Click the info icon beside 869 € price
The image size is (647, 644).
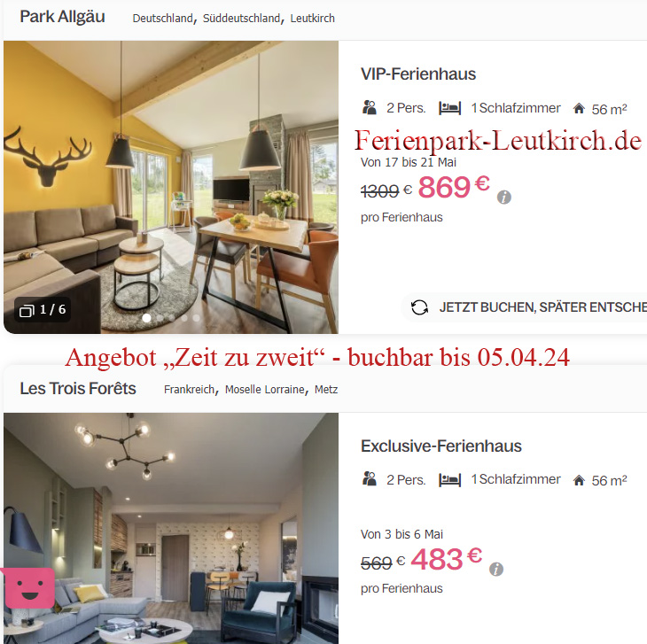click(503, 197)
